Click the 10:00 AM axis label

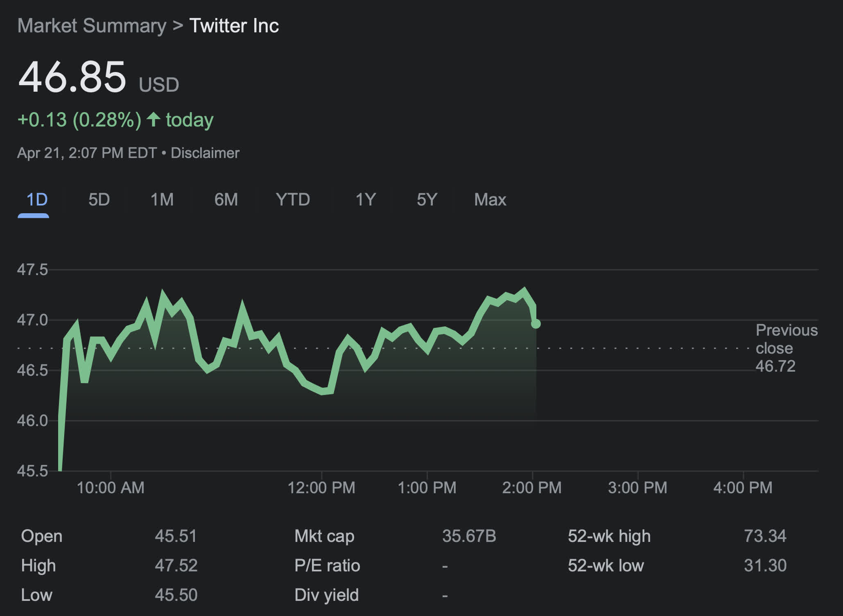(x=111, y=488)
